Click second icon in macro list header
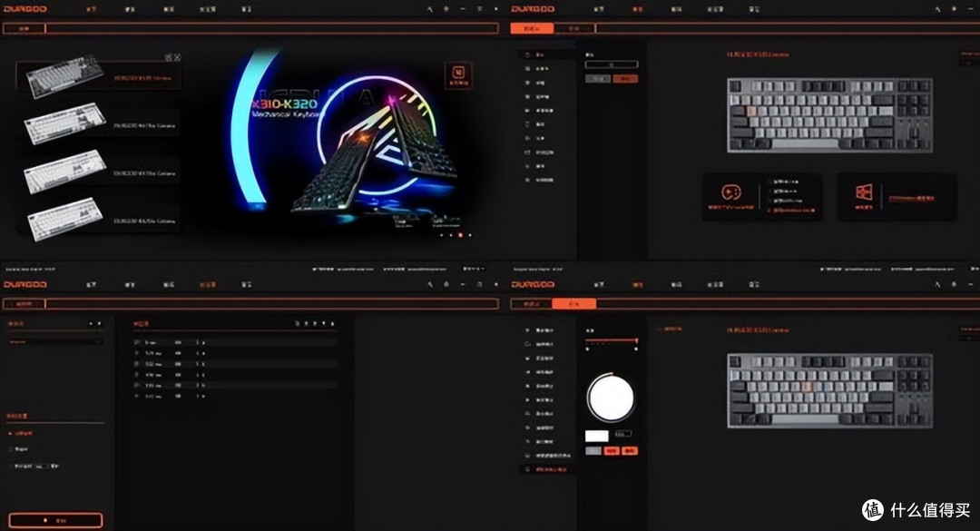The height and width of the screenshot is (531, 980). [x=99, y=323]
